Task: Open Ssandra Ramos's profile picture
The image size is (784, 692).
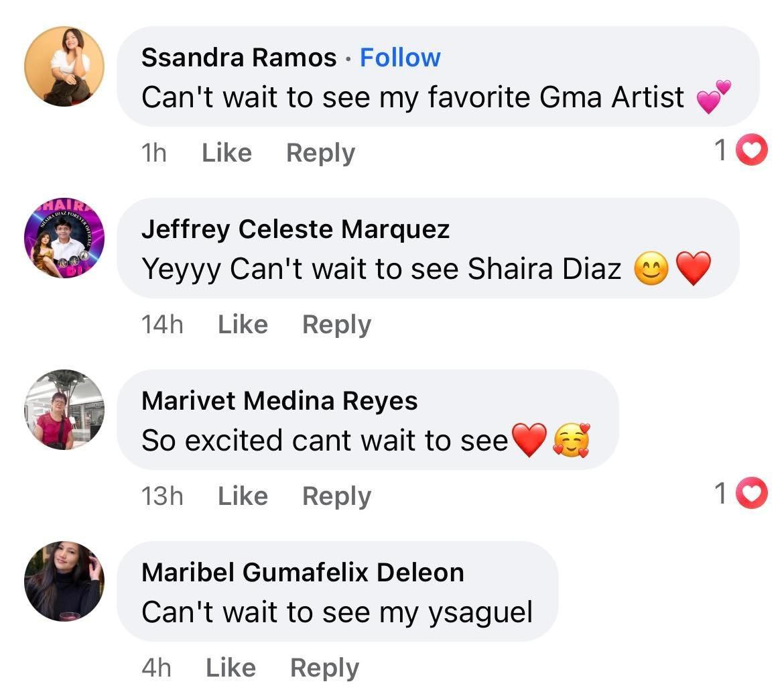Action: point(64,66)
